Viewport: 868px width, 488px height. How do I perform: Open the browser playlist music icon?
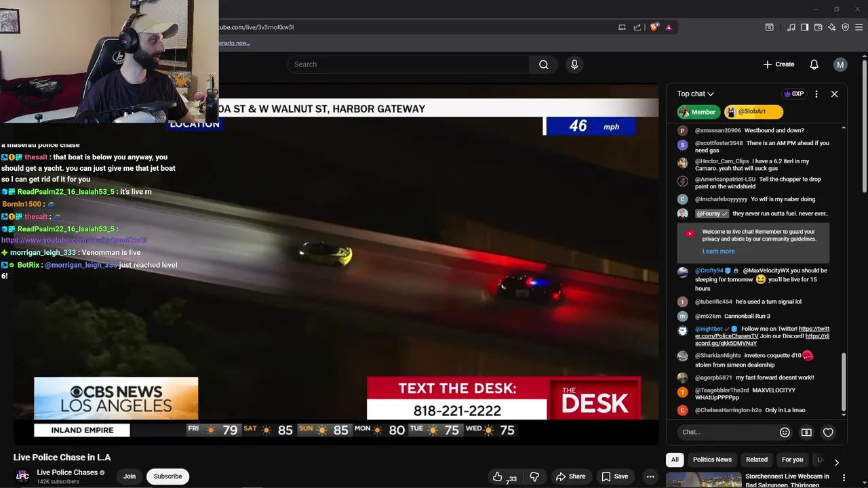(x=791, y=27)
